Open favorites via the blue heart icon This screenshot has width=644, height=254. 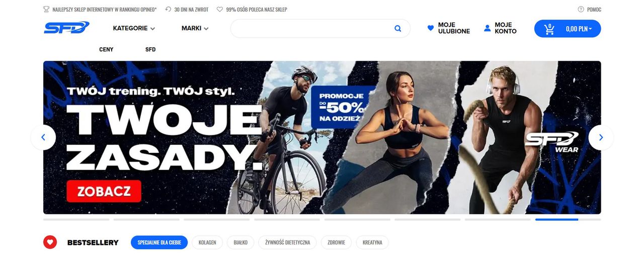(431, 28)
